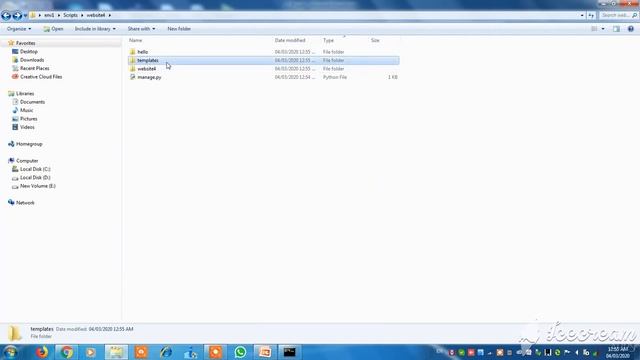640x360 pixels.
Task: Open the recent locations dropdown beside Forward
Action: click(x=25, y=16)
